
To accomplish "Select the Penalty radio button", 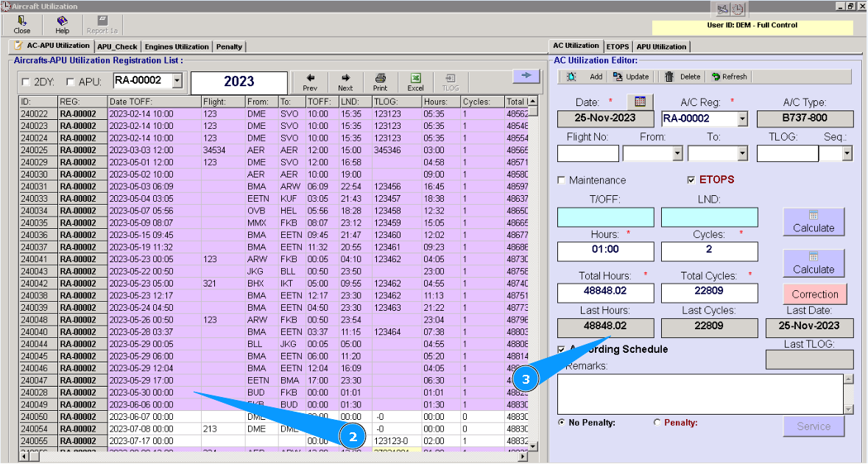I will point(657,423).
